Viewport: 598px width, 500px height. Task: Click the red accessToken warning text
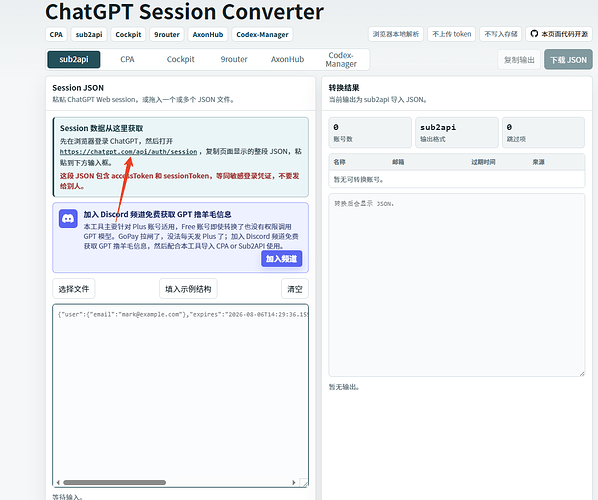click(180, 181)
